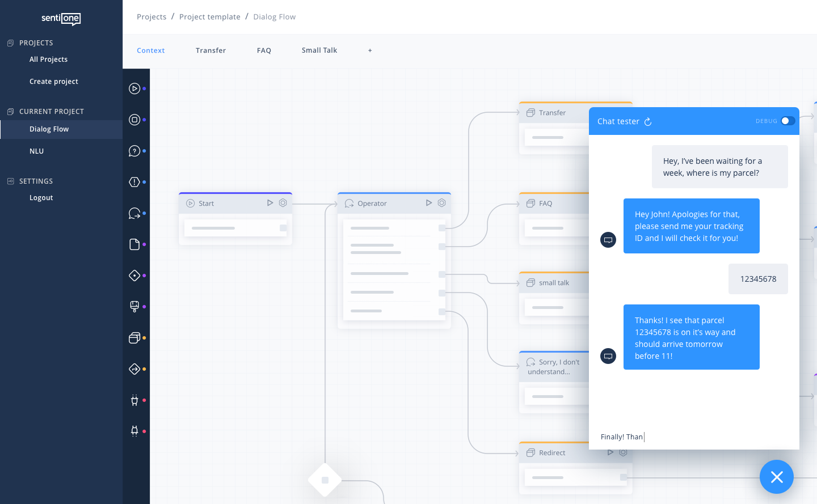817x504 pixels.
Task: Select the warning/fallback node tool
Action: (135, 182)
